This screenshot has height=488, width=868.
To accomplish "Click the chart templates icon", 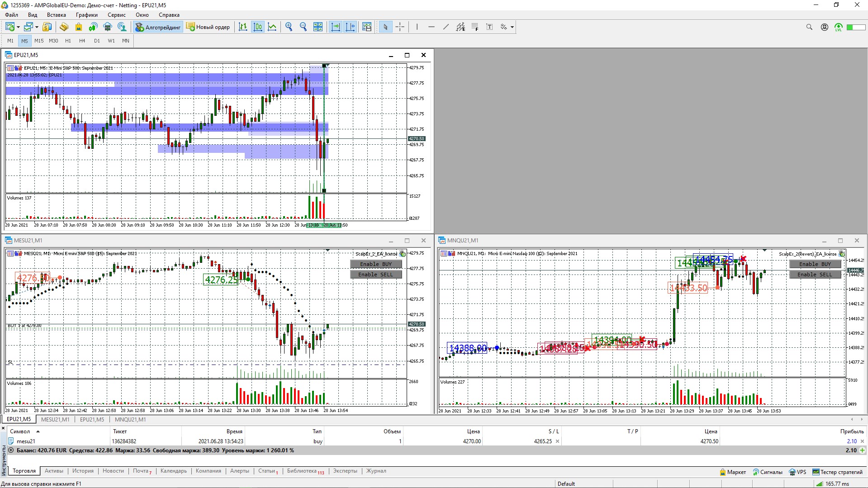I will (367, 27).
